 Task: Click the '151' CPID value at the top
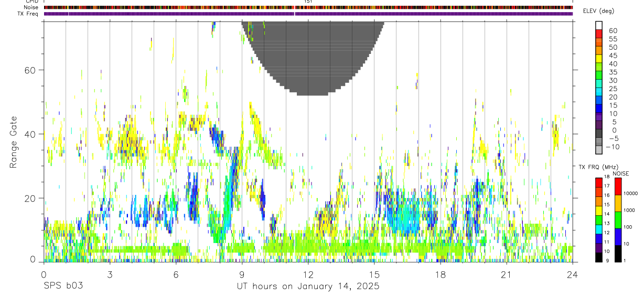point(308,2)
